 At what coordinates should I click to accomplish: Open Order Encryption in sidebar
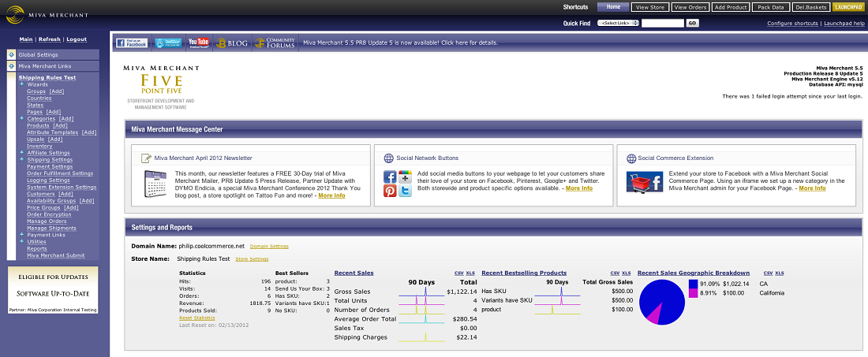pos(49,214)
